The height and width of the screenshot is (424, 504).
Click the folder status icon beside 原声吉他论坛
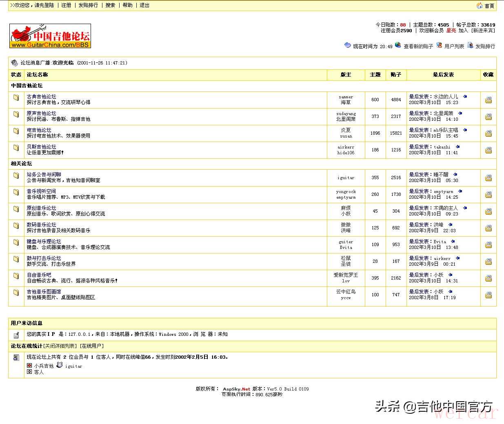pos(16,114)
